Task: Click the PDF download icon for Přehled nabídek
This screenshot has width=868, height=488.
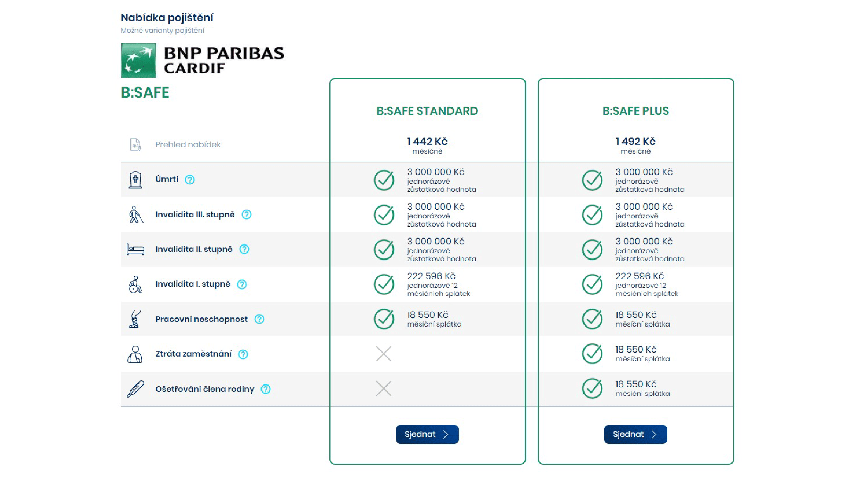Action: coord(135,144)
